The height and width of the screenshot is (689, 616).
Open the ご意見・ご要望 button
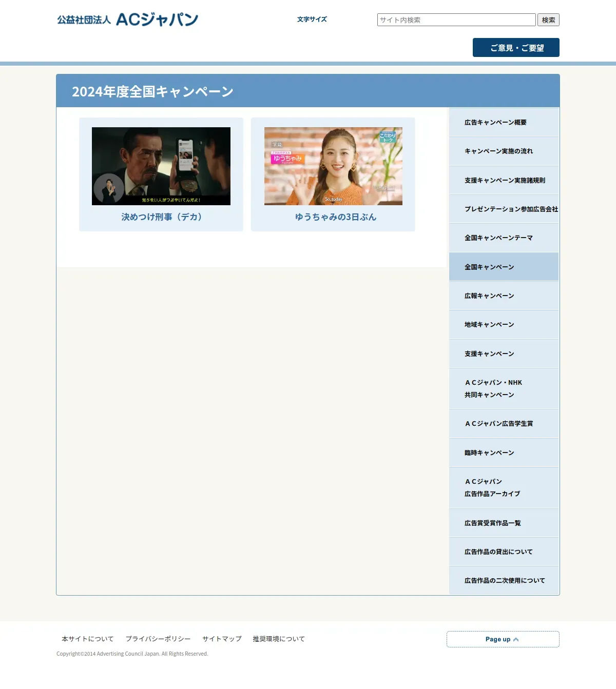[x=516, y=48]
